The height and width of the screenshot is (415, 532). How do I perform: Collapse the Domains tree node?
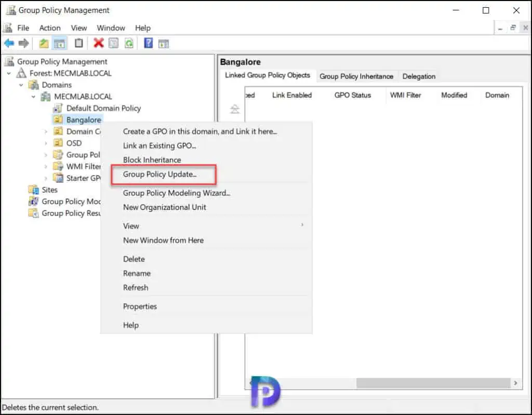pos(21,85)
